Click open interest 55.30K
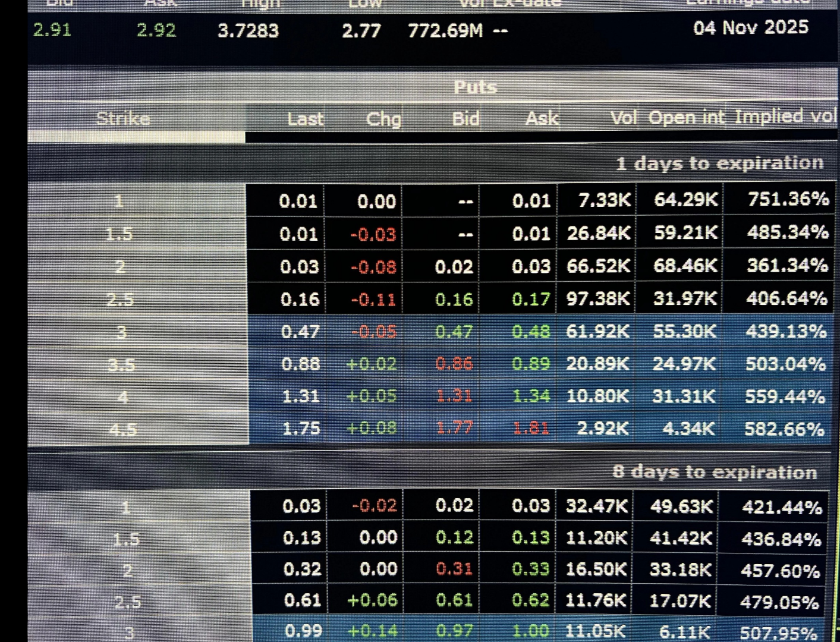840x642 pixels. click(x=685, y=331)
